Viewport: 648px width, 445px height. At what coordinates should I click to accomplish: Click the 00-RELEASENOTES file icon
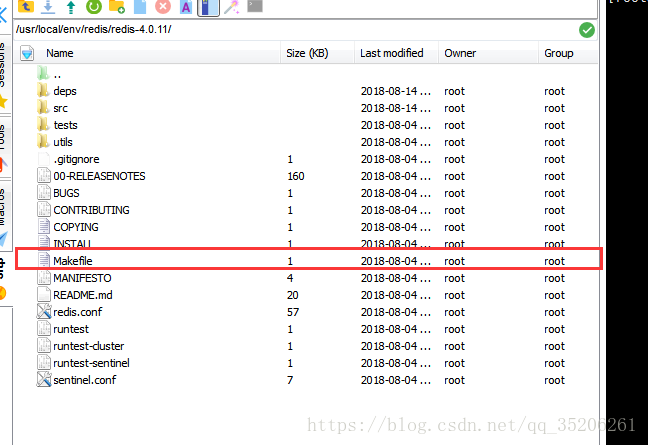(44, 176)
